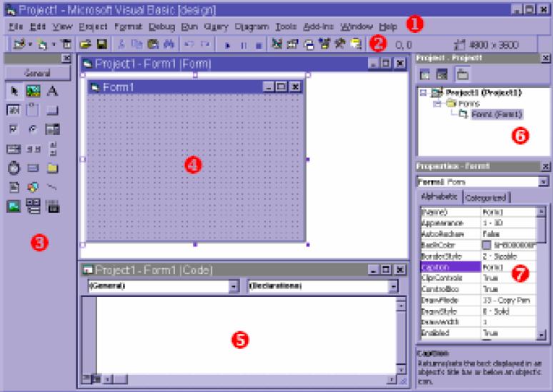The image size is (553, 392).
Task: Select the VScrollBar control tool
Action: coord(53,149)
